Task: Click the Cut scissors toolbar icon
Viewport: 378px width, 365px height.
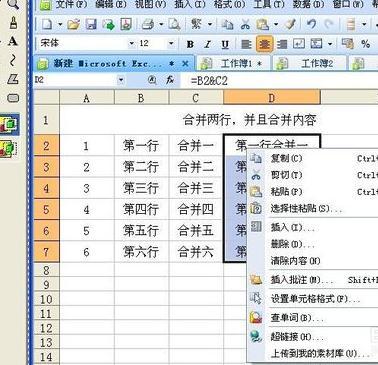Action: pos(245,24)
